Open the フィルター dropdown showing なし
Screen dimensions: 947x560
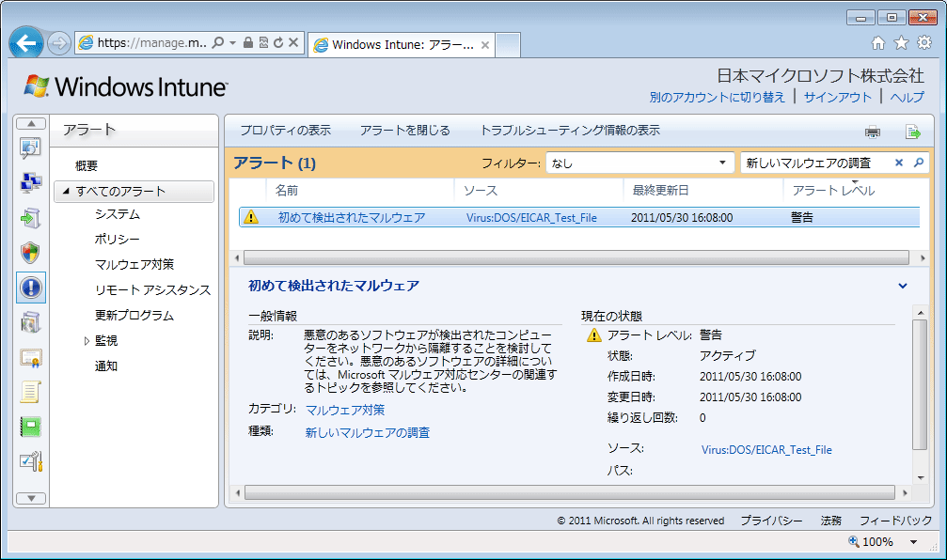point(639,163)
